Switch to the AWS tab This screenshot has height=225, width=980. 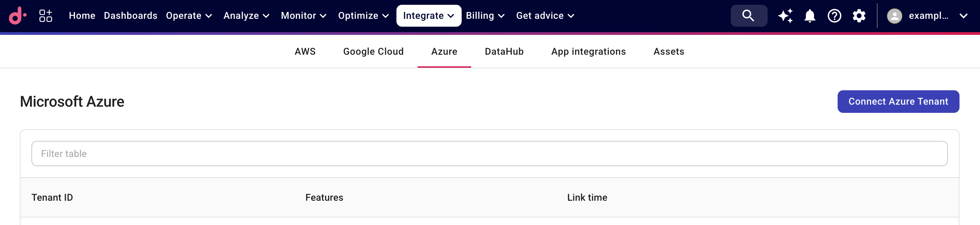tap(305, 51)
